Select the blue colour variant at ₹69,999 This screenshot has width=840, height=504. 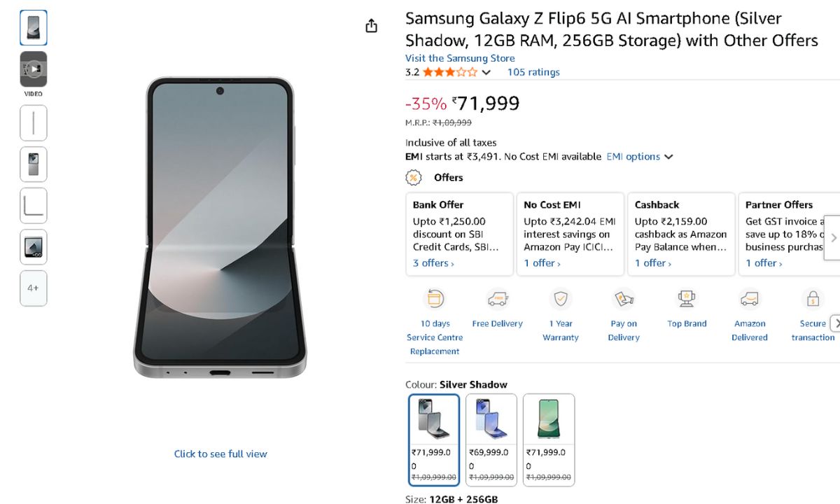491,440
